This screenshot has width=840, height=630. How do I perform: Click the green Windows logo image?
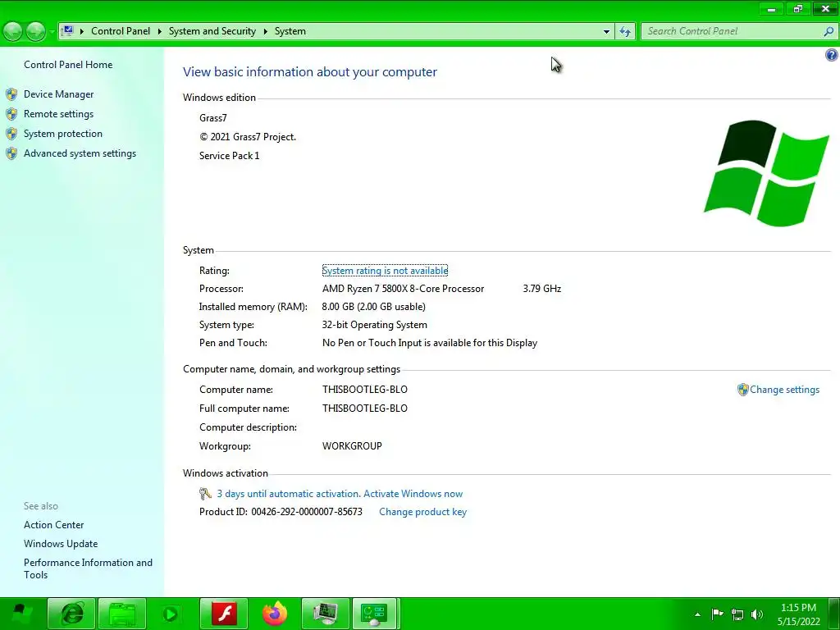766,173
